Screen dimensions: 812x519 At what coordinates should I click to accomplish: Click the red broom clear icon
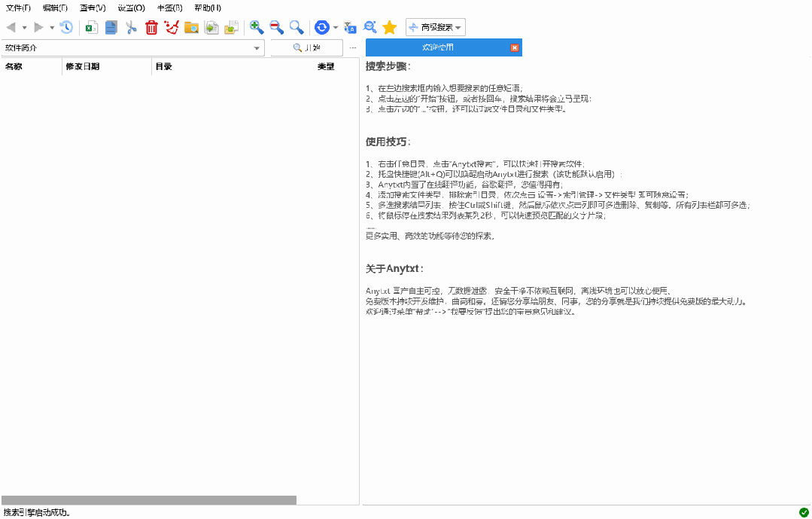tap(172, 27)
